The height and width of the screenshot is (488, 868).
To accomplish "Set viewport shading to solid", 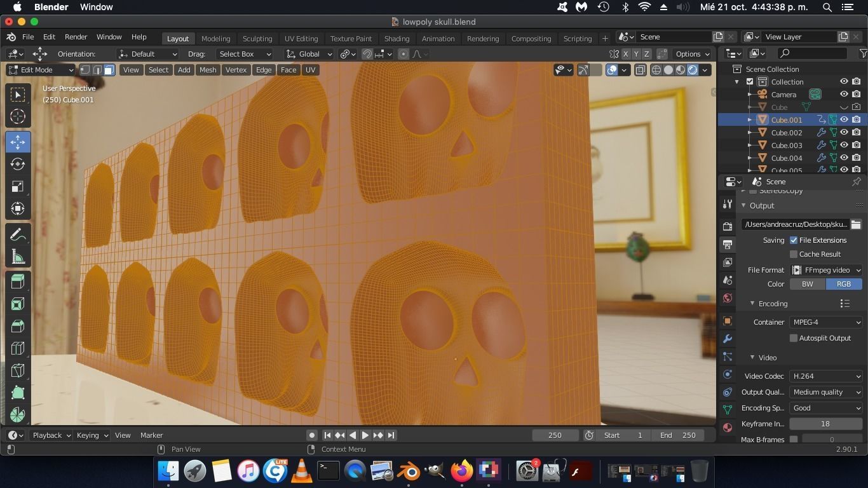I will pos(668,70).
